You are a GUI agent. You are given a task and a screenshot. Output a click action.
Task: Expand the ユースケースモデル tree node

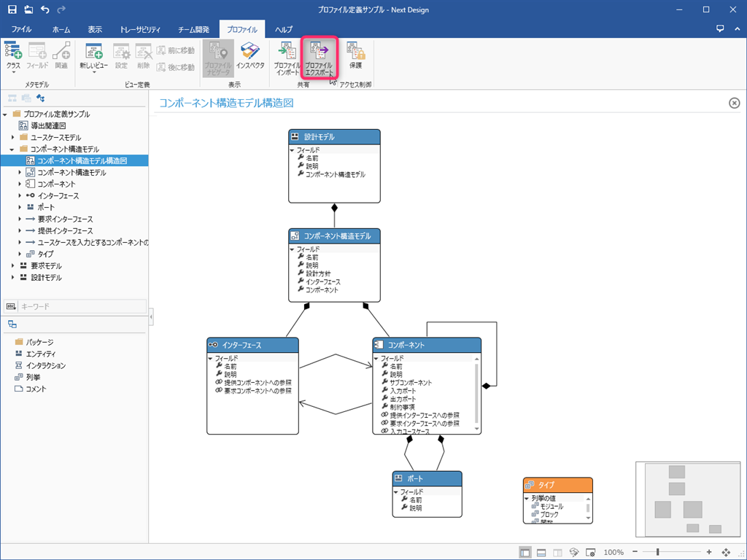coord(13,138)
